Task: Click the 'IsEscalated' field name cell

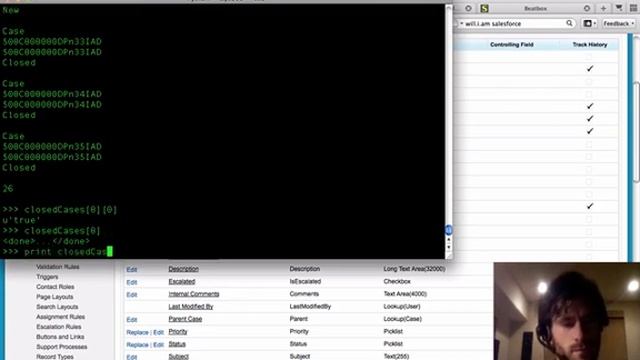Action: point(305,282)
